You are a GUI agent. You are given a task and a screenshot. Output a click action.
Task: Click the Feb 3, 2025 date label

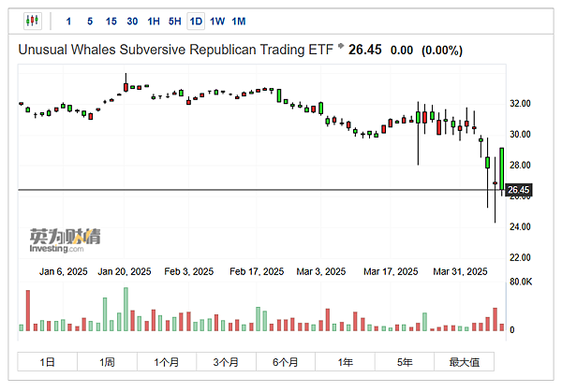[x=189, y=271]
